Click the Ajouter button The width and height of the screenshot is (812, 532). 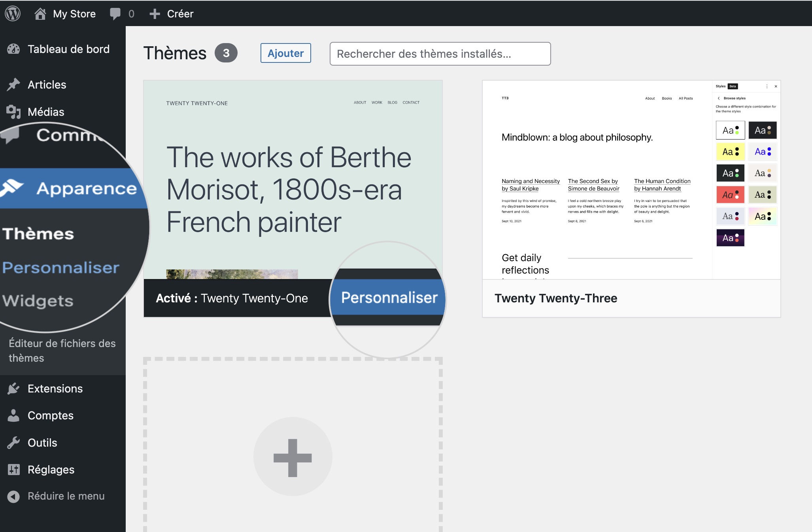pyautogui.click(x=286, y=53)
